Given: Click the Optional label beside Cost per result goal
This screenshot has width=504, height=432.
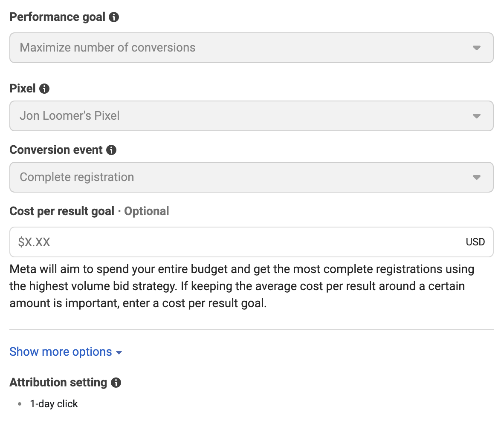Looking at the screenshot, I should 147,211.
